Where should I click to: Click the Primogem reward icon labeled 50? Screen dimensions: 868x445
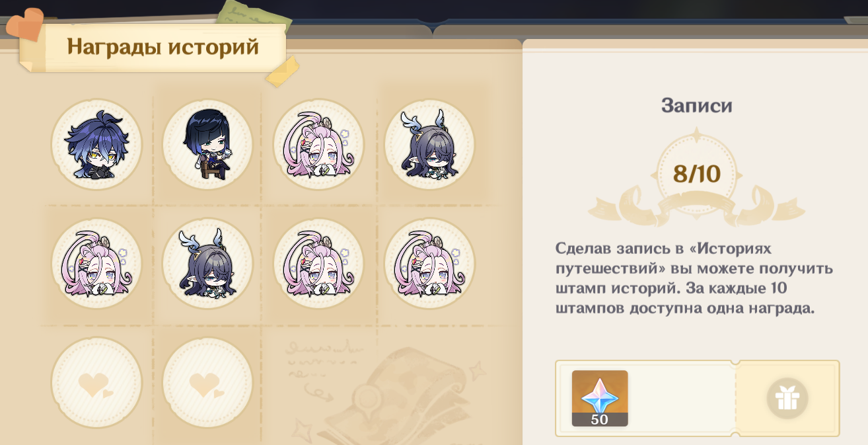click(x=600, y=398)
